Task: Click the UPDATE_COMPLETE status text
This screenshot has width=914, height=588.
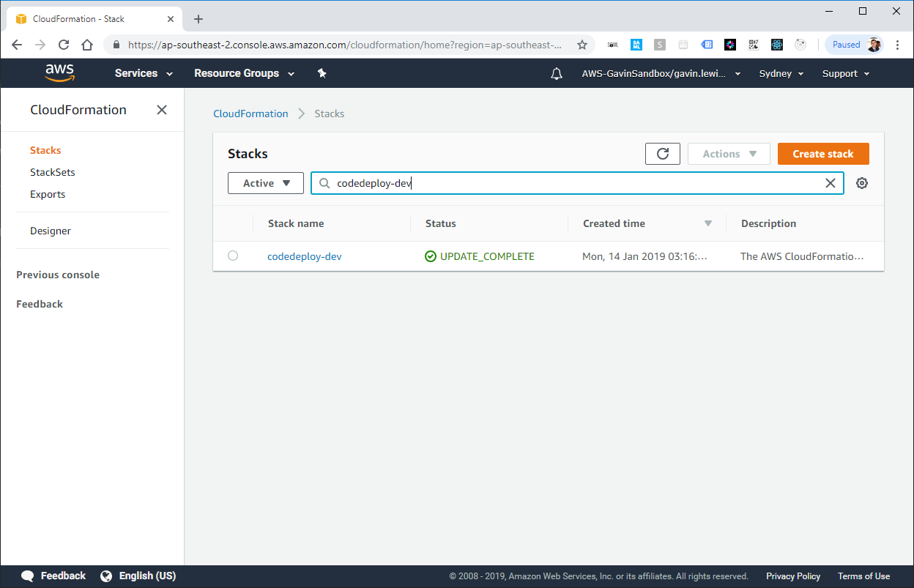Action: click(x=487, y=256)
